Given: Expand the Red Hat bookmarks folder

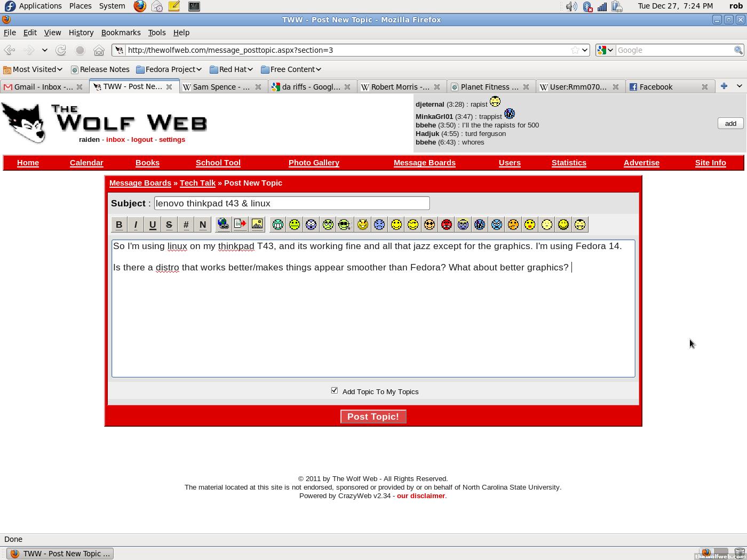Looking at the screenshot, I should click(x=231, y=69).
